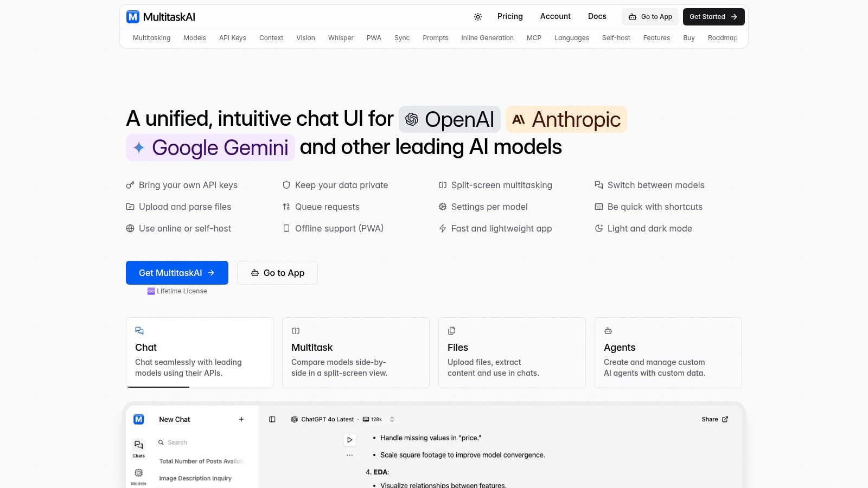Click the plus icon next to New Chat

pyautogui.click(x=241, y=419)
